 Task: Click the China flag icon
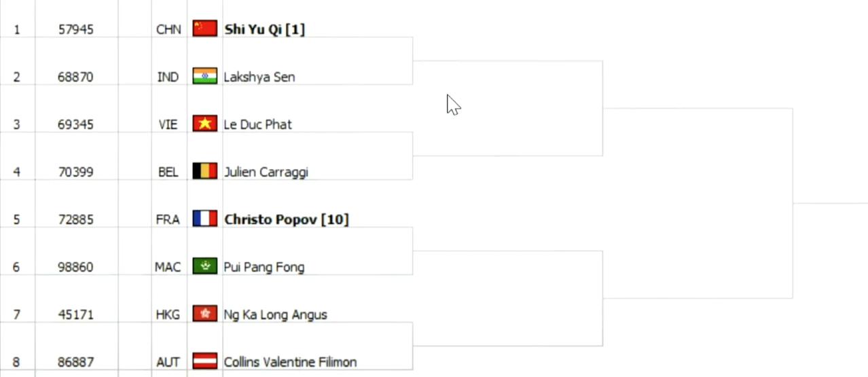[204, 29]
